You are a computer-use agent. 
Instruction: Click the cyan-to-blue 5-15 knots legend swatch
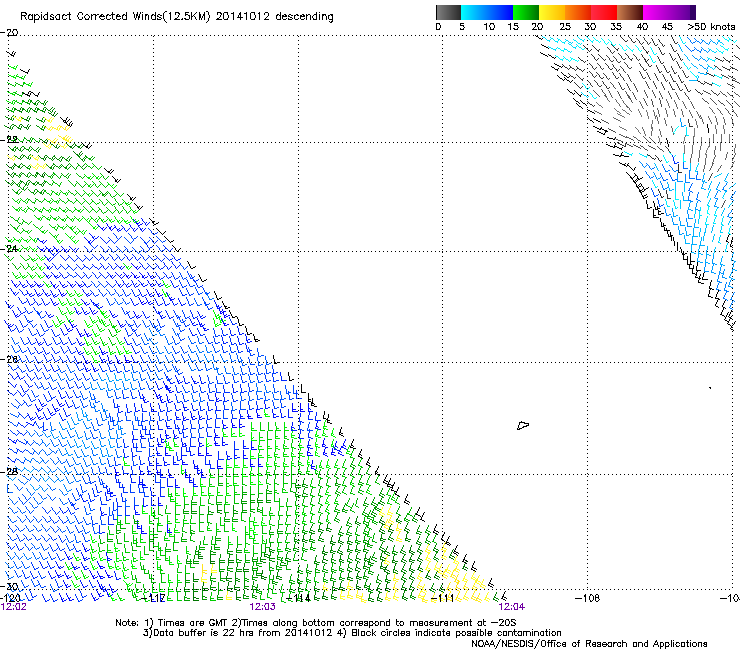tap(487, 12)
